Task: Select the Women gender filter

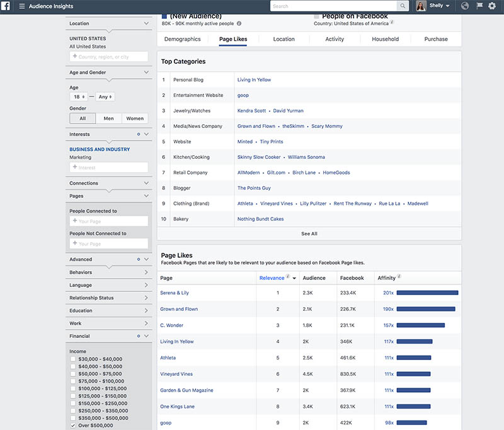Action: [135, 118]
